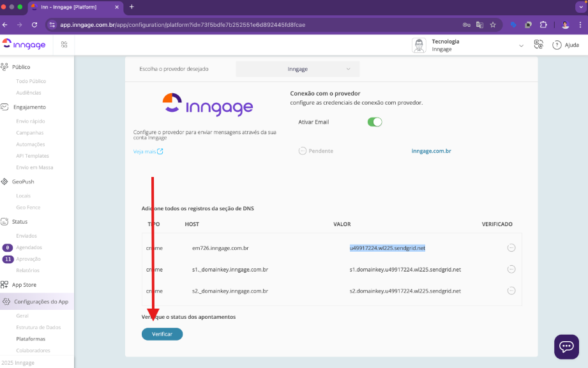Open Chrome three-dot menu

[x=580, y=25]
